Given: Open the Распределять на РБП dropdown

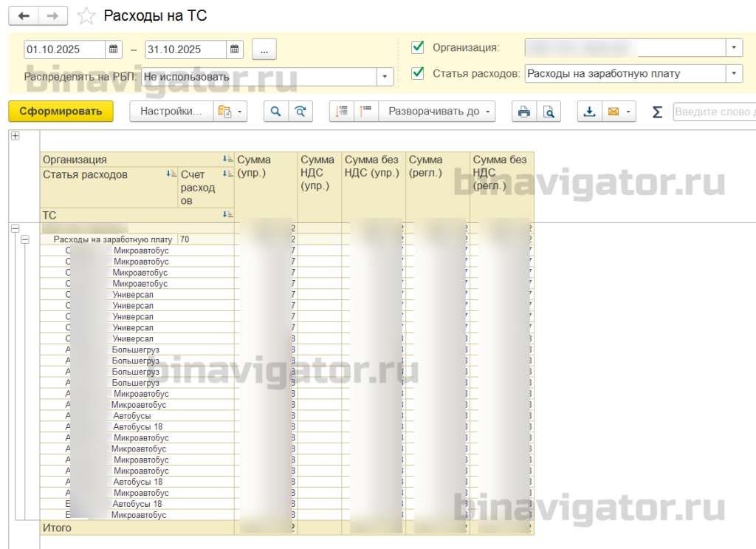Looking at the screenshot, I should tap(385, 77).
